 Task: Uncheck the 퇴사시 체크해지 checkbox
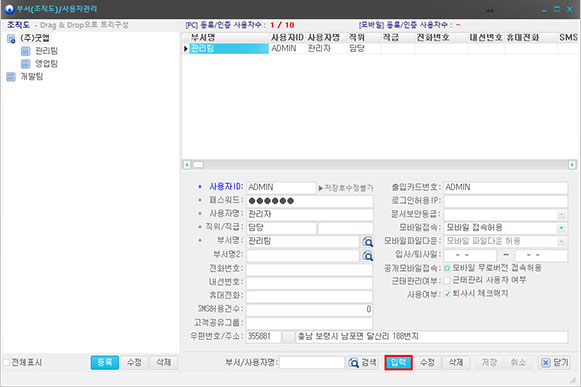[447, 294]
